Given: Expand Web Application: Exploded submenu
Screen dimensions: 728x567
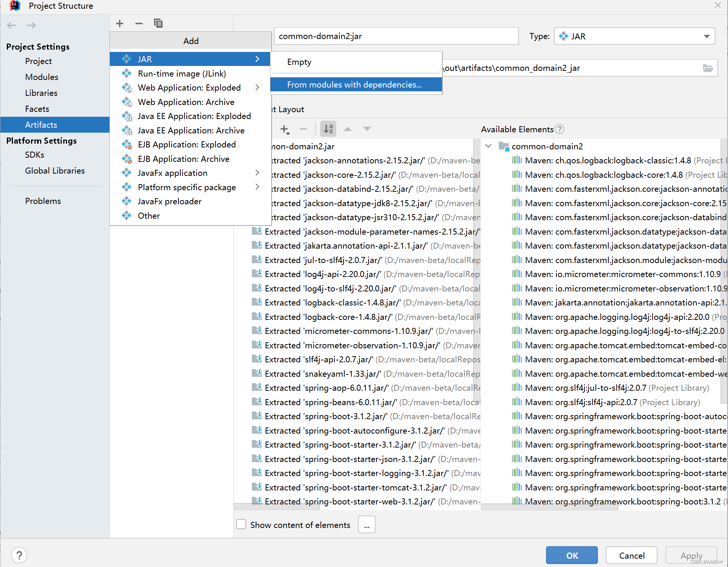Looking at the screenshot, I should 257,88.
